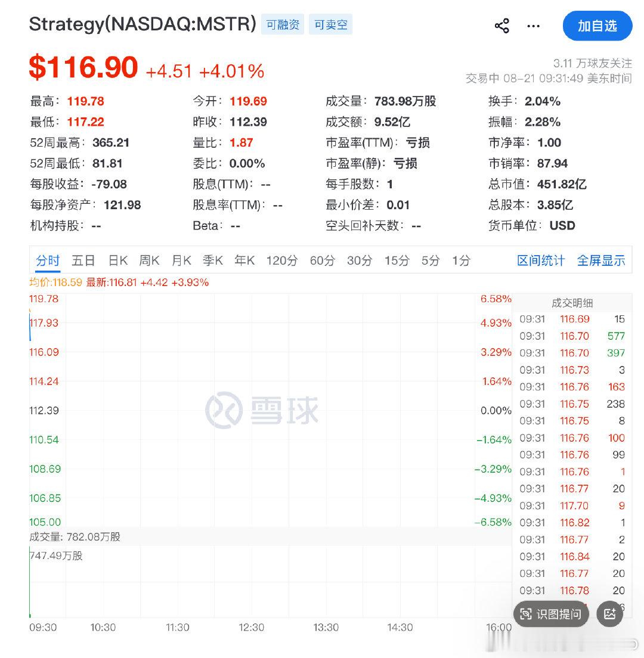Click the 每股净资产 value 121.98

tap(122, 205)
